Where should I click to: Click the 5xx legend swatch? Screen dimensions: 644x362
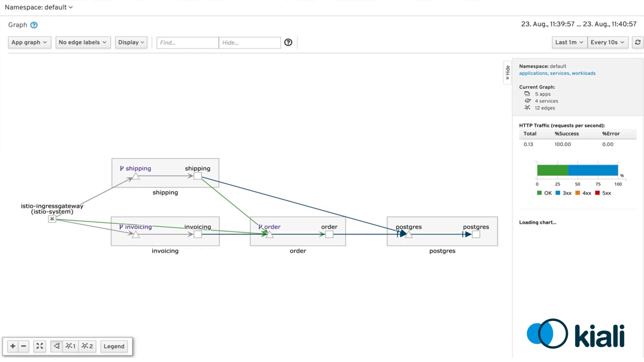point(597,193)
